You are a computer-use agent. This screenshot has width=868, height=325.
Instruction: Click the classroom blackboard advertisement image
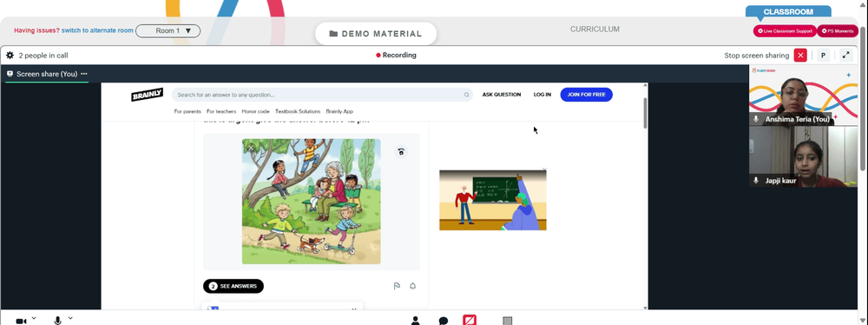coord(493,200)
